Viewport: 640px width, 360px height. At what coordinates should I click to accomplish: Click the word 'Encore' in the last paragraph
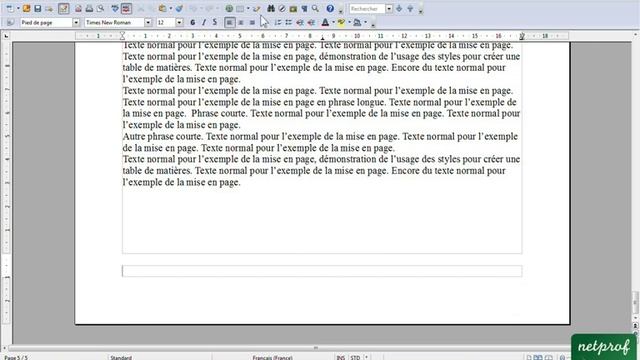click(405, 171)
